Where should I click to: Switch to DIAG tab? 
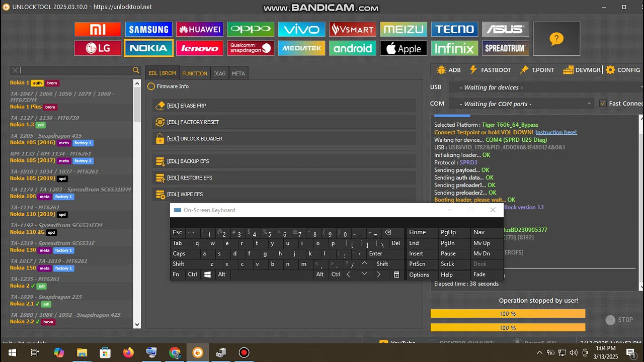pos(219,73)
